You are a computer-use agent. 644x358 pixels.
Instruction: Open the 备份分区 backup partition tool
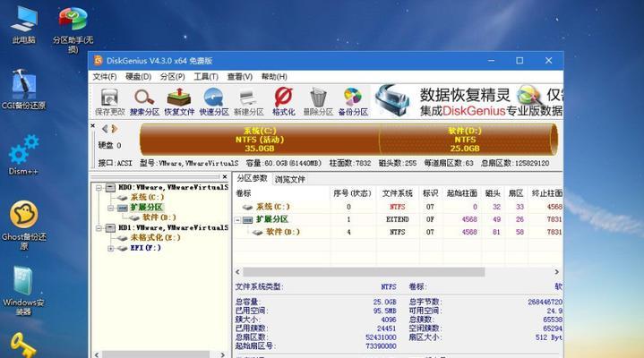click(353, 102)
